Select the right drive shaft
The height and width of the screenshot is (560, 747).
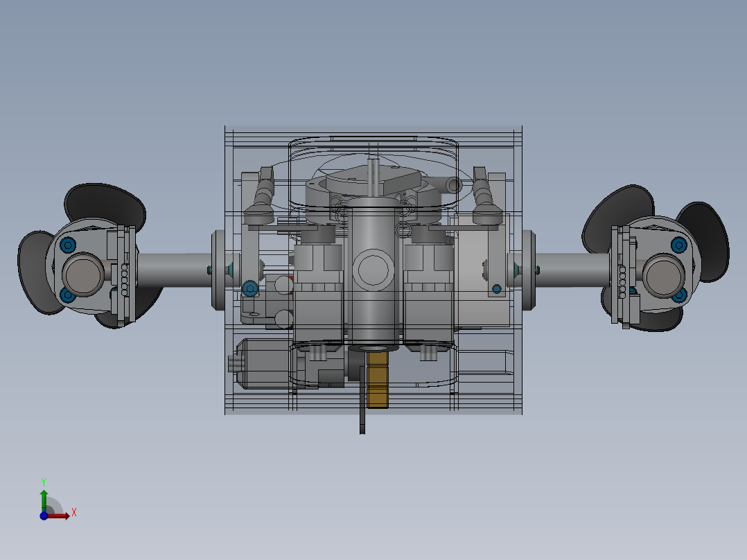572,270
